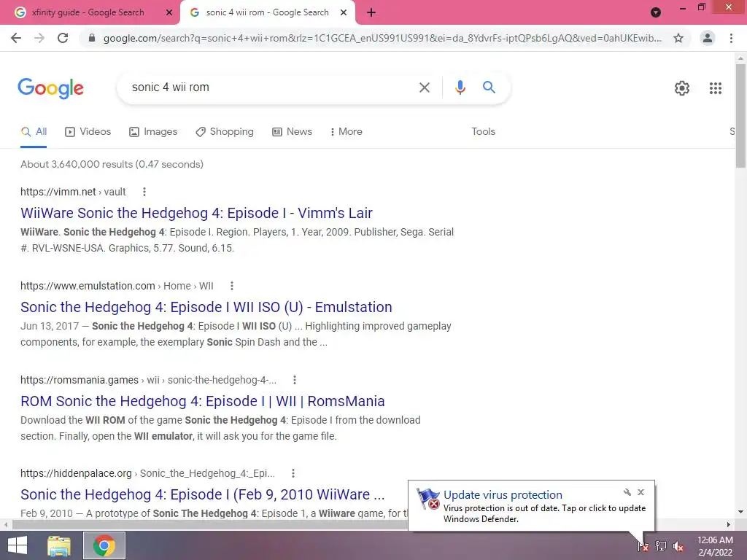Dismiss the virus protection notification

click(x=640, y=492)
